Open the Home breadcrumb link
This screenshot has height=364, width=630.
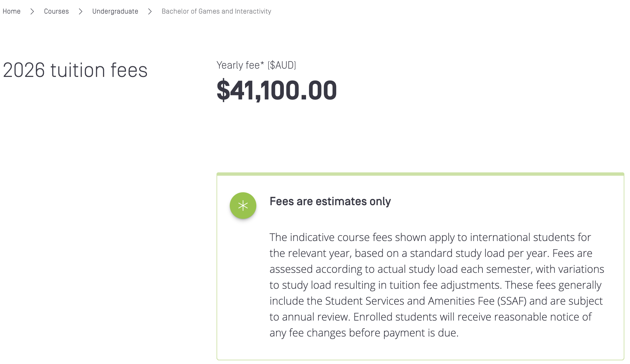click(x=12, y=11)
